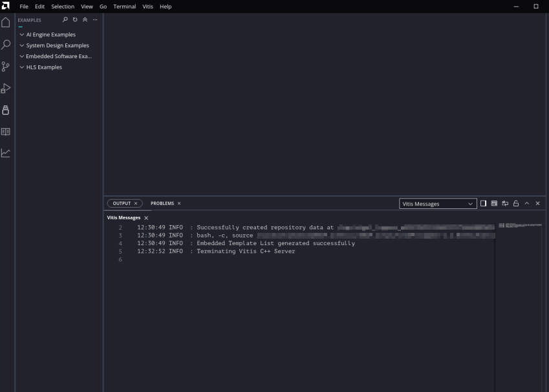Open the line chart Analysis view icon
549x392 pixels.
click(6, 153)
